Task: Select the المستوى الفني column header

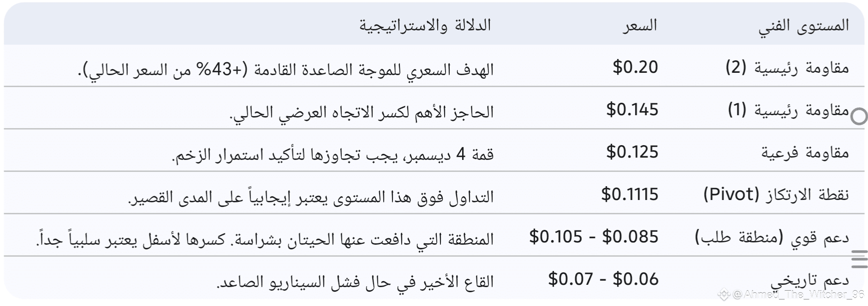Action: coord(803,26)
